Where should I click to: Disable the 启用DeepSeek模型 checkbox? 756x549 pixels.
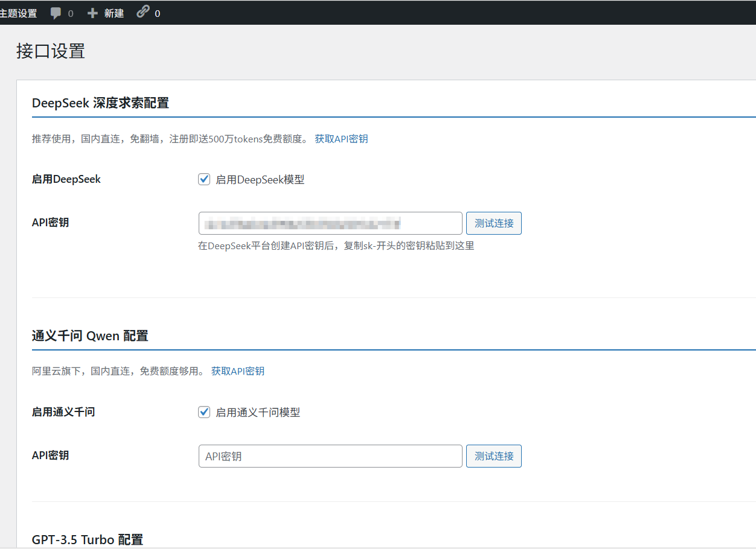[x=204, y=179]
